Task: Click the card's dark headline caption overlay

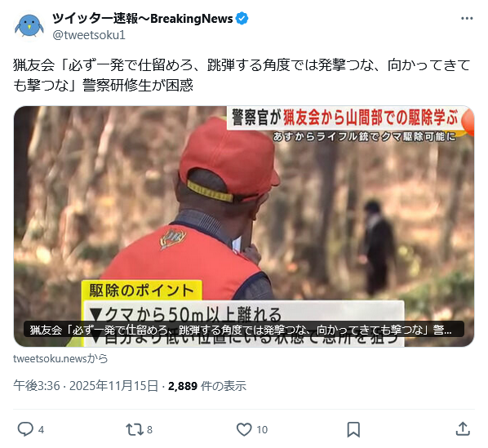Action: point(244,330)
